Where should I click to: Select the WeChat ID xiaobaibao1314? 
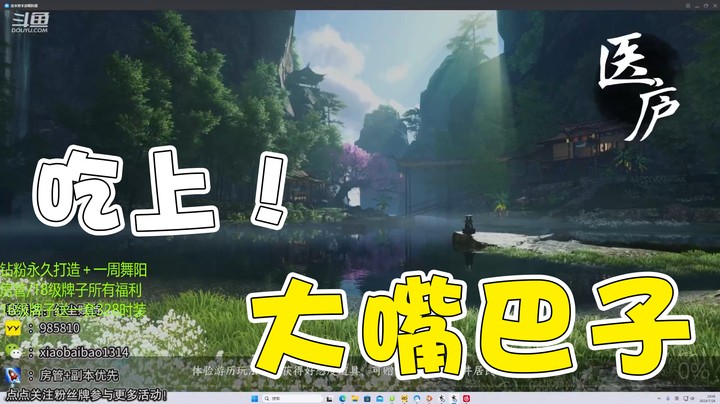(84, 352)
